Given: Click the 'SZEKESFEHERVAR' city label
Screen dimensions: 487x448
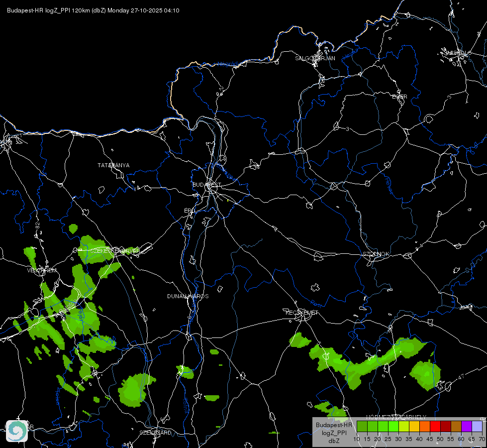Looking at the screenshot, I should (x=115, y=250).
